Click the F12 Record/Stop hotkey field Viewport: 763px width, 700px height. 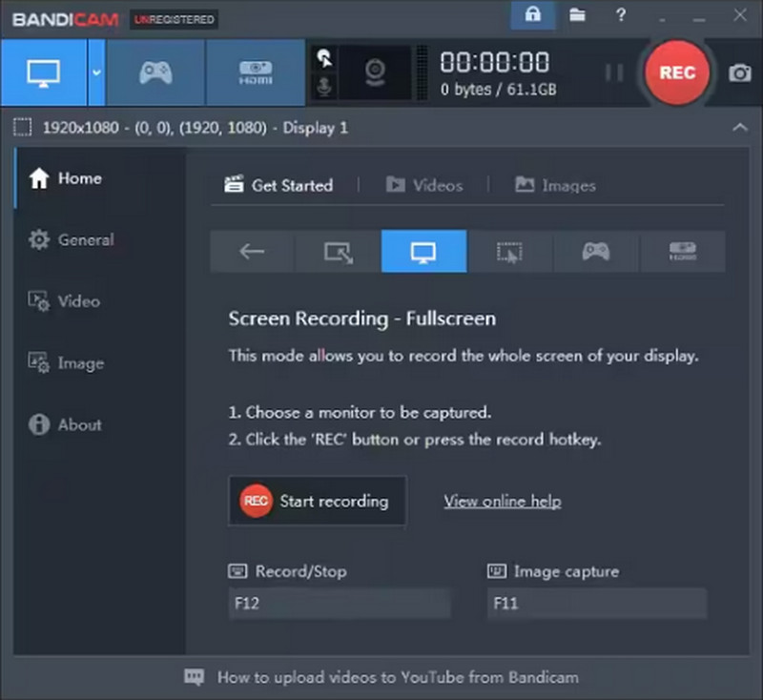pos(339,603)
